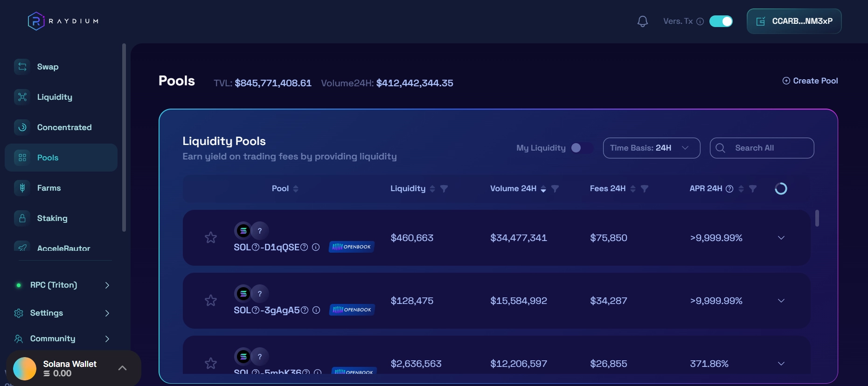Click the Solana Wallet avatar

[25, 369]
